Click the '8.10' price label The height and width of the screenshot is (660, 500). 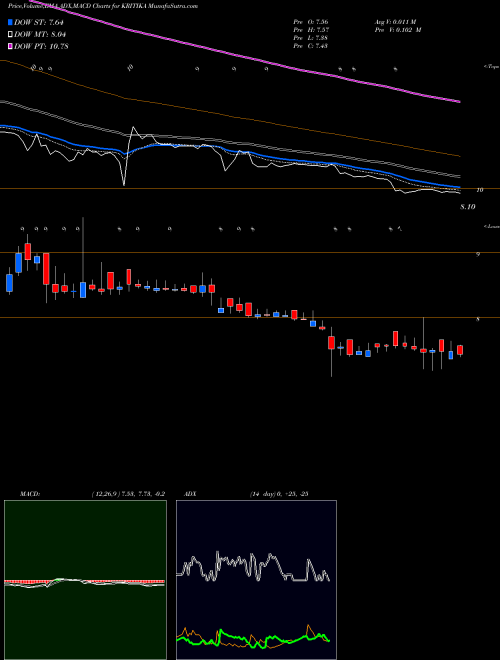(467, 207)
